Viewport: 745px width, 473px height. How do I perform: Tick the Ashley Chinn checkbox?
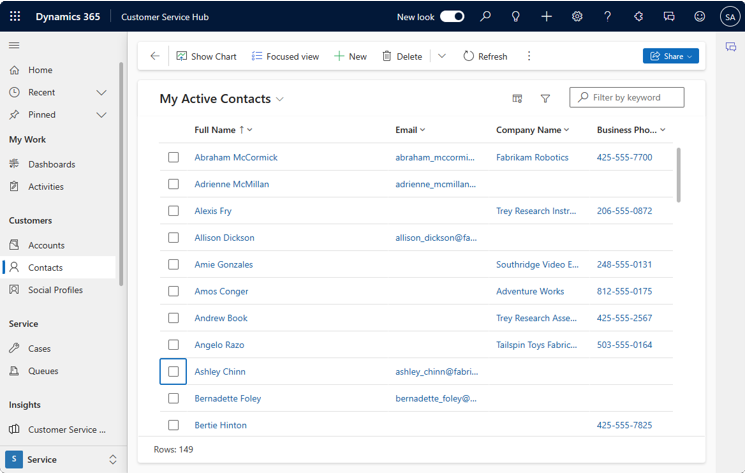tap(173, 371)
